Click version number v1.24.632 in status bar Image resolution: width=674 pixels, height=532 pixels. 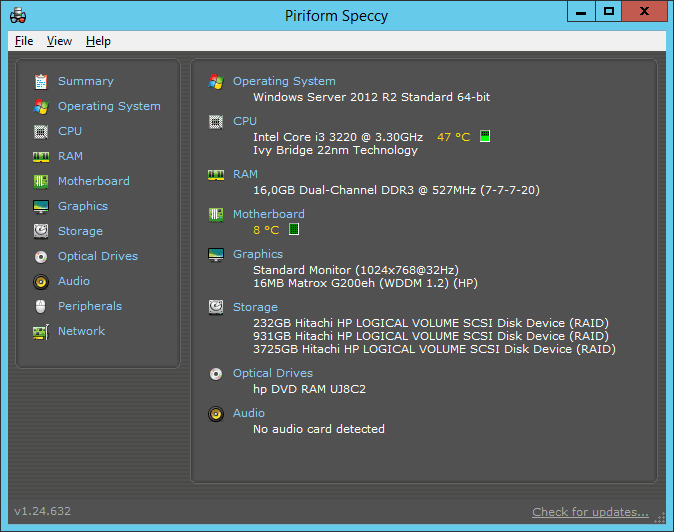click(x=43, y=511)
